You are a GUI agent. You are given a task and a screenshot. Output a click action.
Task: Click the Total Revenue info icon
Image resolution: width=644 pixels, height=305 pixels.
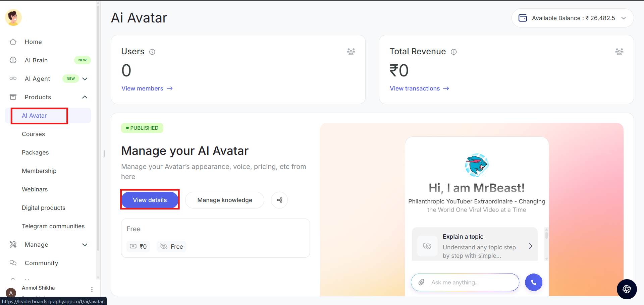[454, 52]
